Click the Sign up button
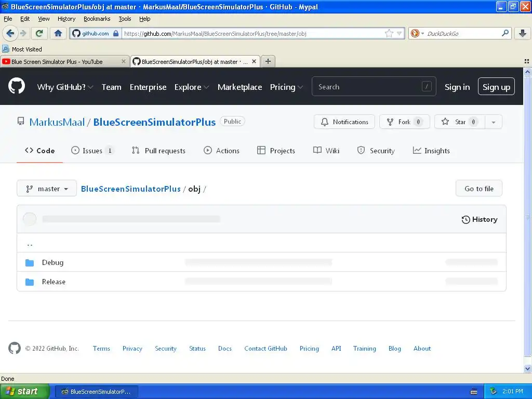Image resolution: width=532 pixels, height=399 pixels. pos(496,87)
